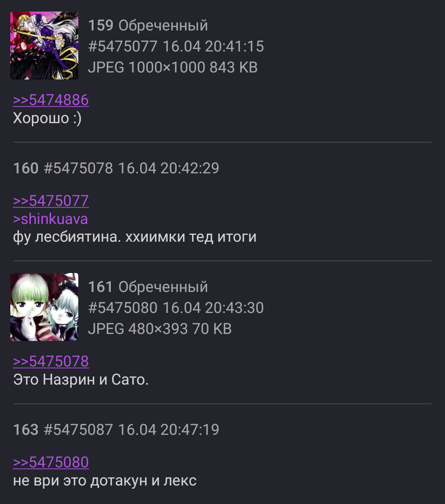Tap poster name Обреченный on post 161
This screenshot has height=504, width=445.
pos(163,287)
